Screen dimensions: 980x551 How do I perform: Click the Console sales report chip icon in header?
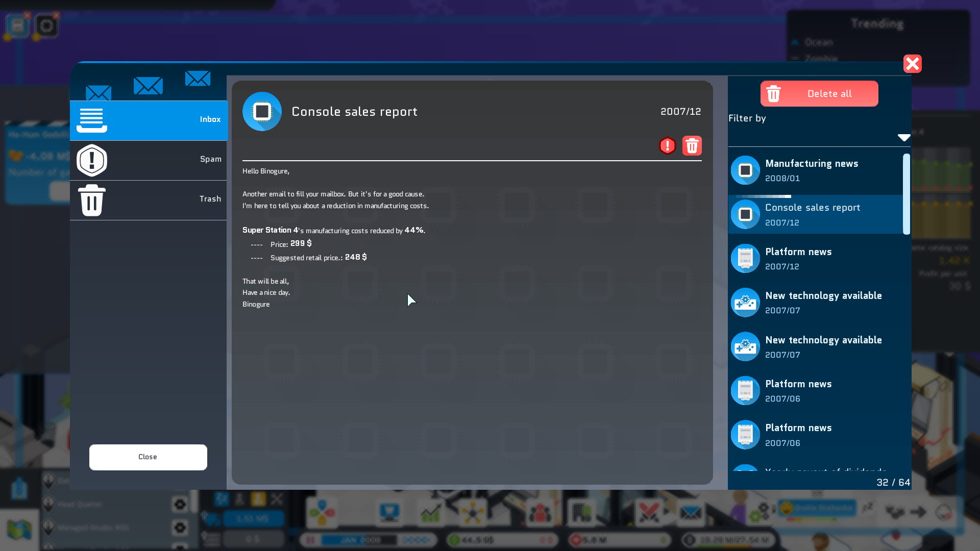click(x=262, y=112)
